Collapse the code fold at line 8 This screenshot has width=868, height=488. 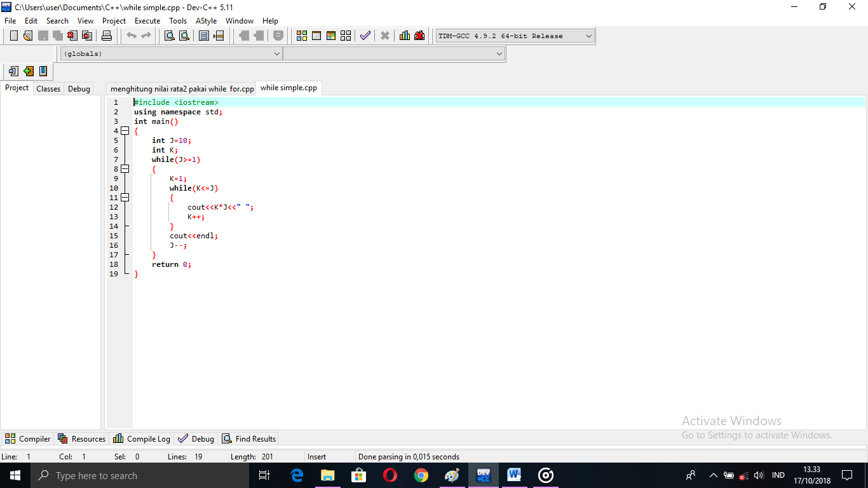[125, 169]
